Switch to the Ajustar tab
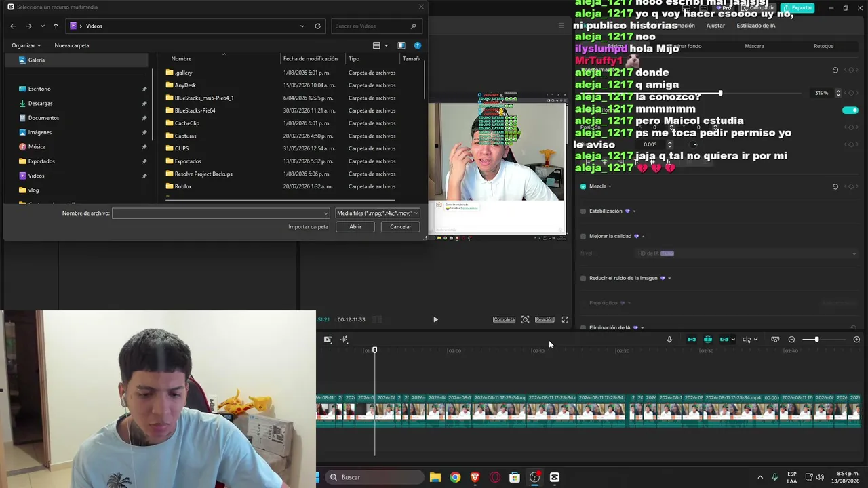The width and height of the screenshot is (868, 488). (x=715, y=26)
